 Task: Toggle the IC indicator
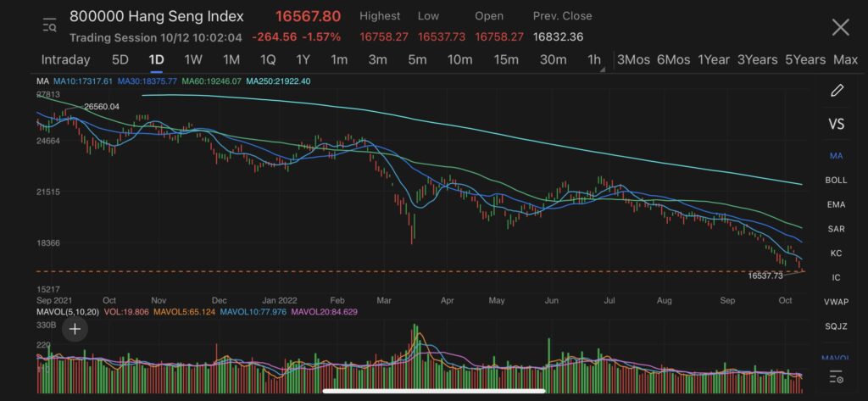[x=836, y=277]
